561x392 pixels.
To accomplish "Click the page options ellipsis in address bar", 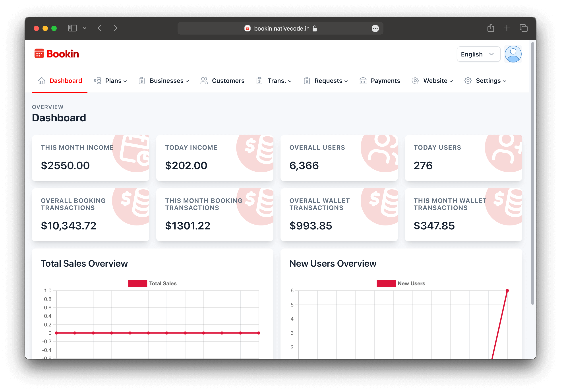I will [375, 29].
